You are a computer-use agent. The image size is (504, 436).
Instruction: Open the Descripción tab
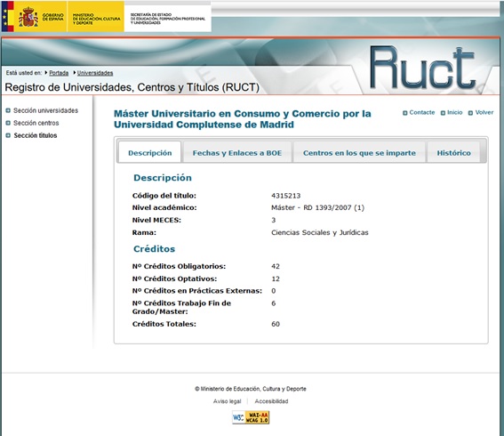[x=150, y=152]
